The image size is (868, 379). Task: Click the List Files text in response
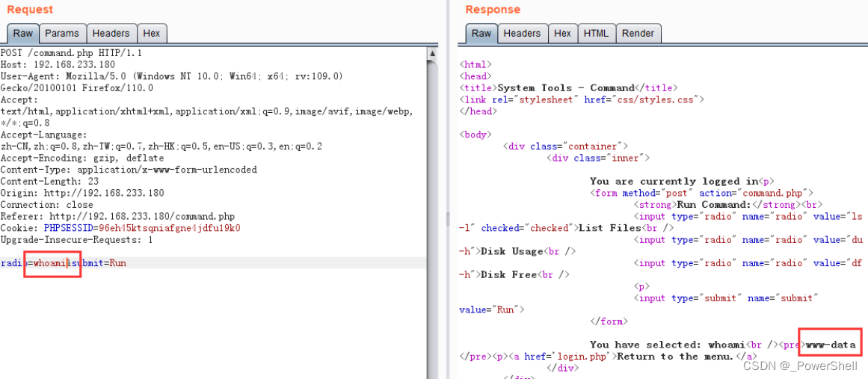point(611,228)
